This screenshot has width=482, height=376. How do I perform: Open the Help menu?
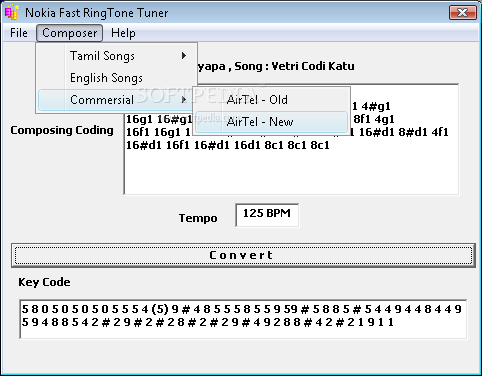click(x=123, y=33)
